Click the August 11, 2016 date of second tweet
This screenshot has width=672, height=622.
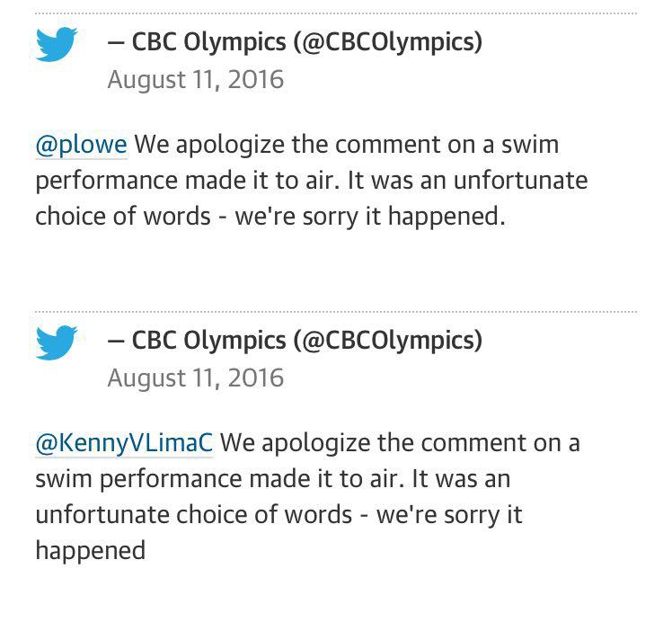tap(195, 378)
